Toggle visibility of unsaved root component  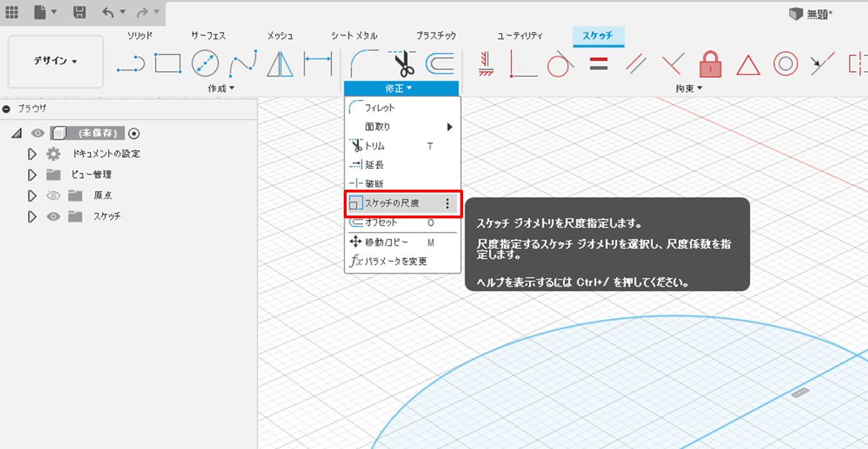click(37, 133)
